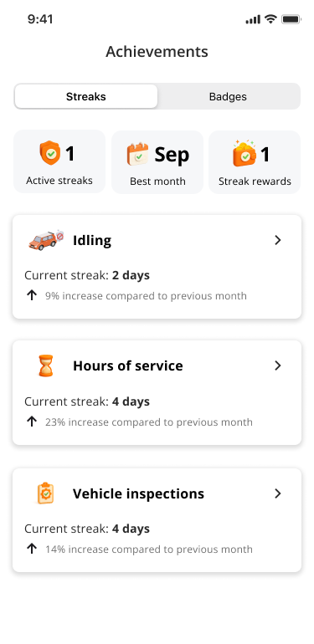Click the wallet Streak rewards icon
The image size is (314, 644).
245,153
